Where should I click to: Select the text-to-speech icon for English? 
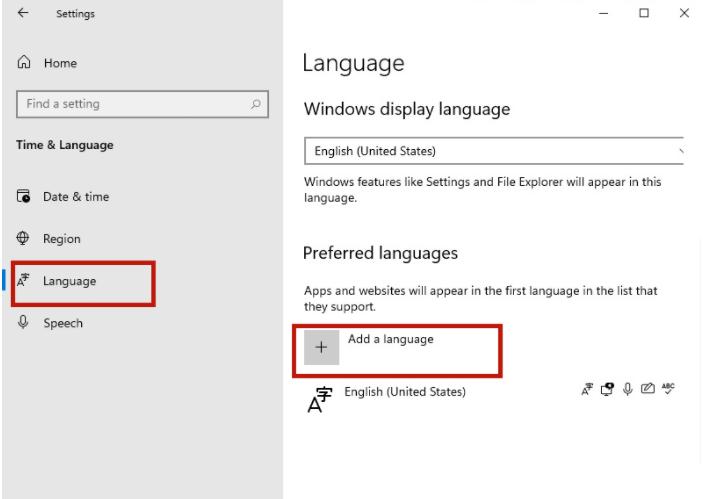tap(607, 389)
